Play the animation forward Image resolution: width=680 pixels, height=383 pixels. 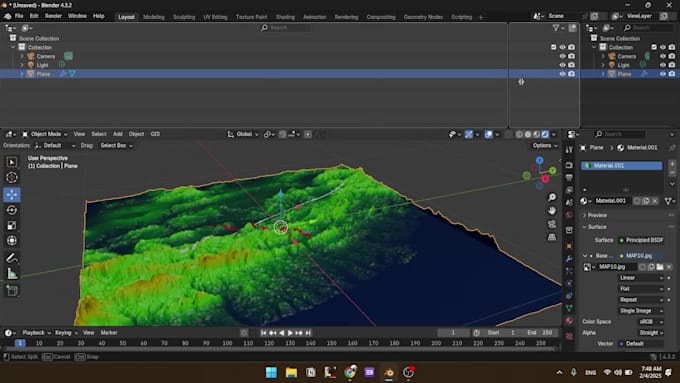(x=290, y=333)
